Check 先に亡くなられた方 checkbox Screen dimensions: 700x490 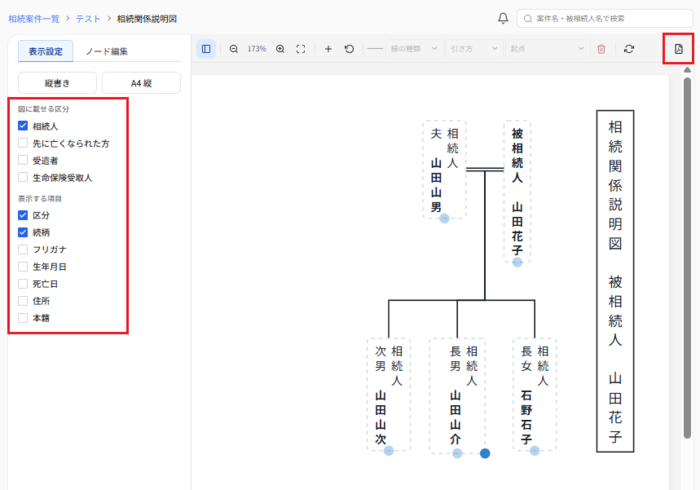click(x=23, y=143)
